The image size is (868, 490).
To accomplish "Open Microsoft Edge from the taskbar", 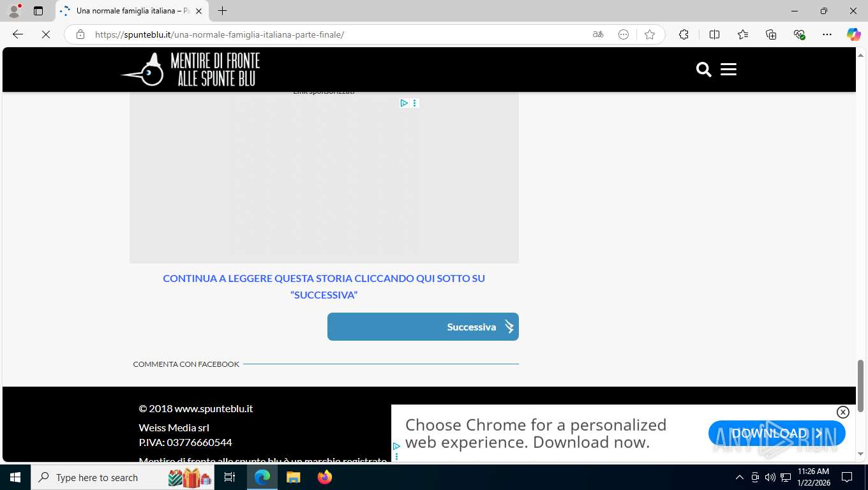I will (262, 477).
